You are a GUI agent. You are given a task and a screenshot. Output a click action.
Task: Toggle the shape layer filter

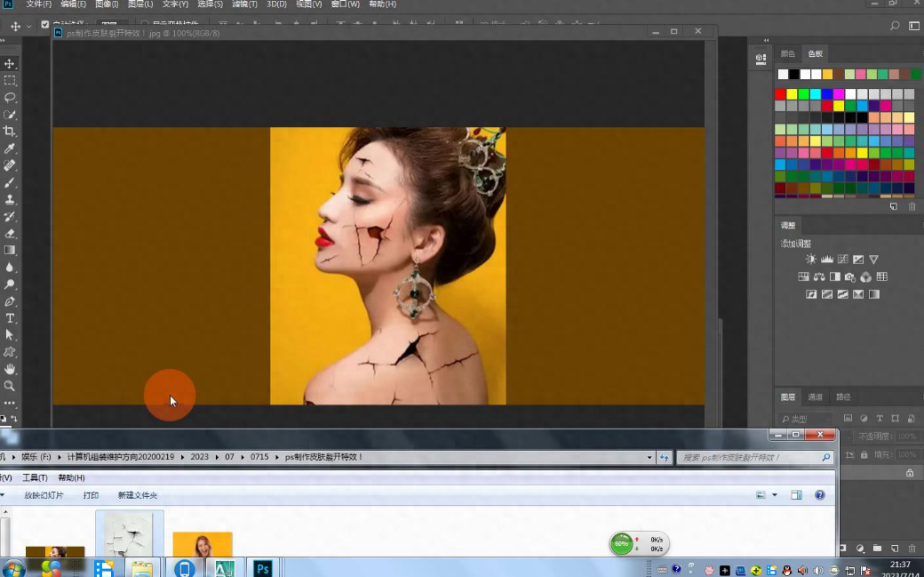click(x=896, y=418)
